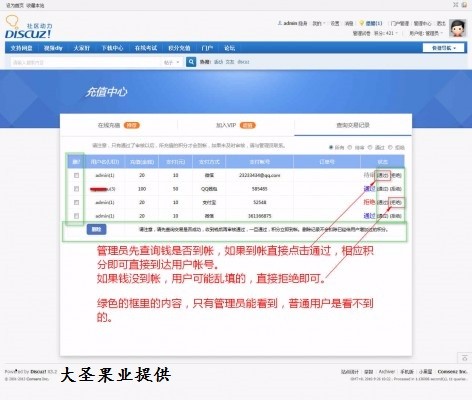The image size is (472, 400).
Task: Click the cell QQ钱包
Action: pyautogui.click(x=209, y=189)
